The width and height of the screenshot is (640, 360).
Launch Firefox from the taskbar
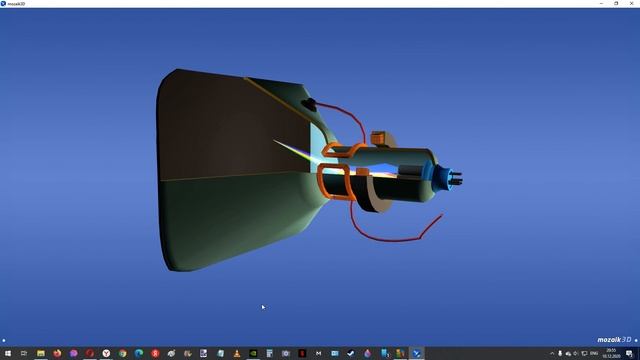(x=57, y=353)
